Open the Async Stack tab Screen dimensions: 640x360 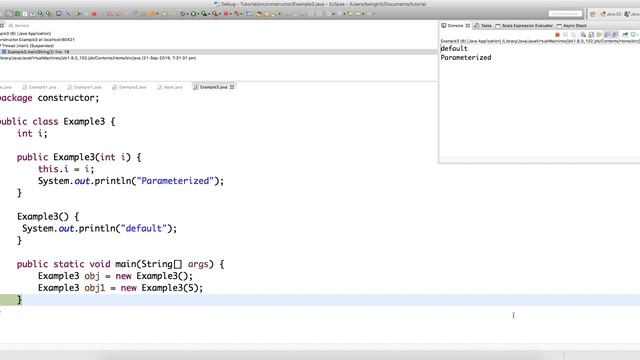click(x=571, y=25)
